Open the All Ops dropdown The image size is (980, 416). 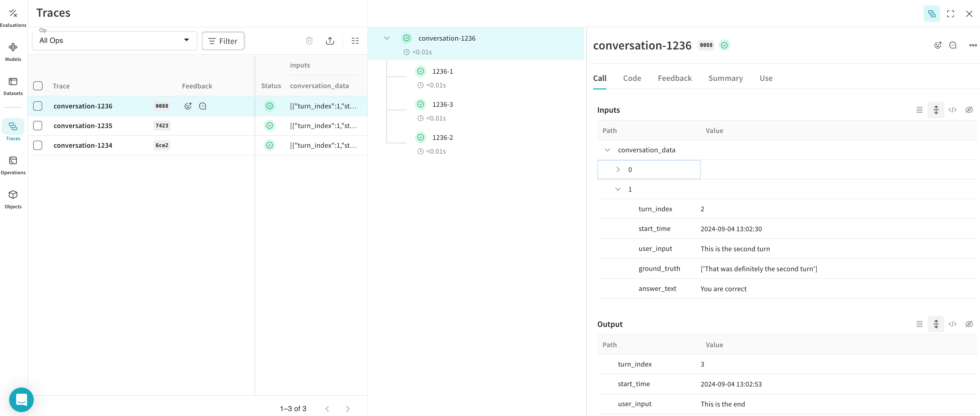(x=115, y=41)
